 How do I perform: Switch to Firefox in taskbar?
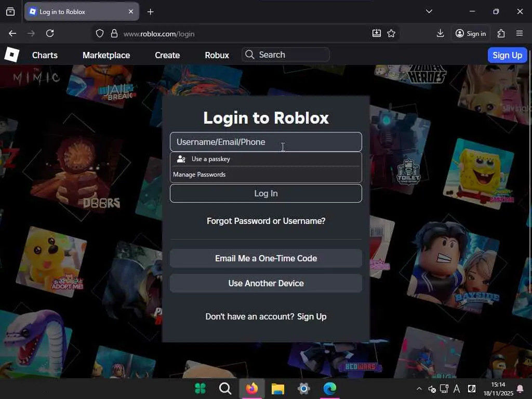coord(252,389)
